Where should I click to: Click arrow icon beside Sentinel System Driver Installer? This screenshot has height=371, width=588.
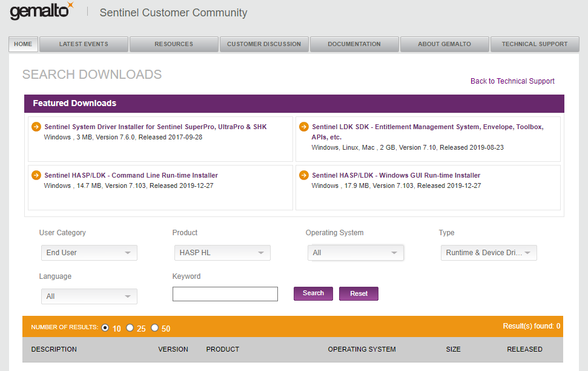tap(36, 127)
